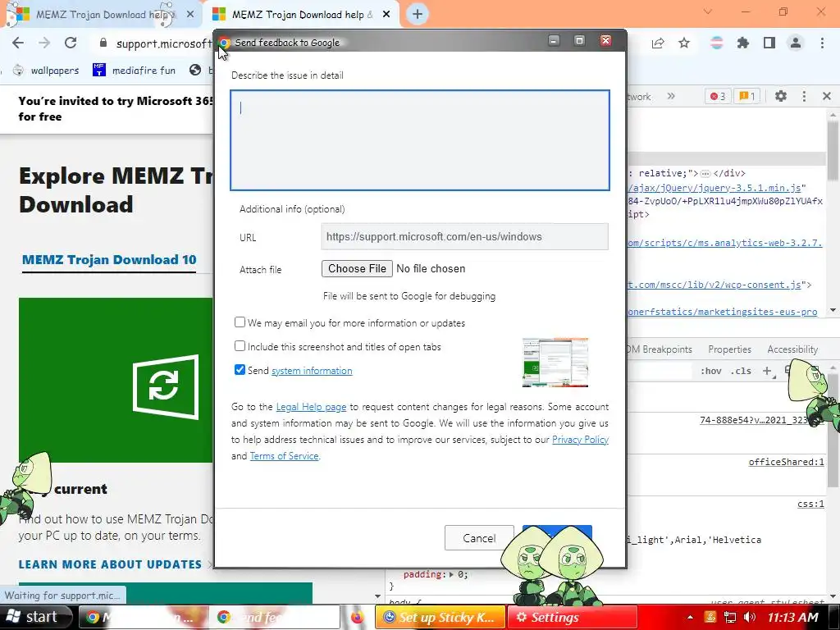Open Set up Sticky Keys taskbar window

[440, 617]
